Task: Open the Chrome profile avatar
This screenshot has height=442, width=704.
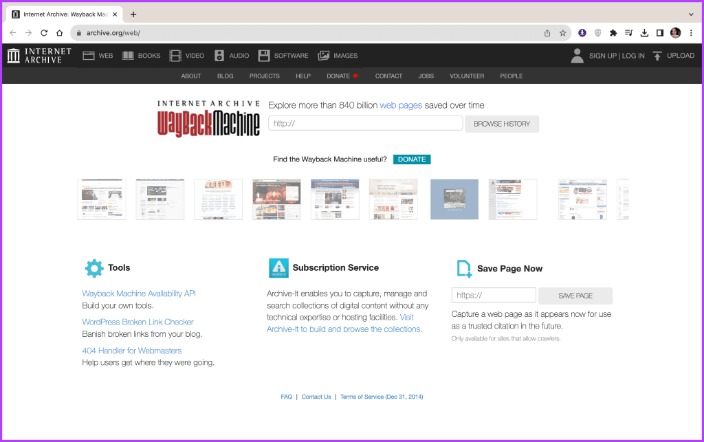Action: pos(675,33)
